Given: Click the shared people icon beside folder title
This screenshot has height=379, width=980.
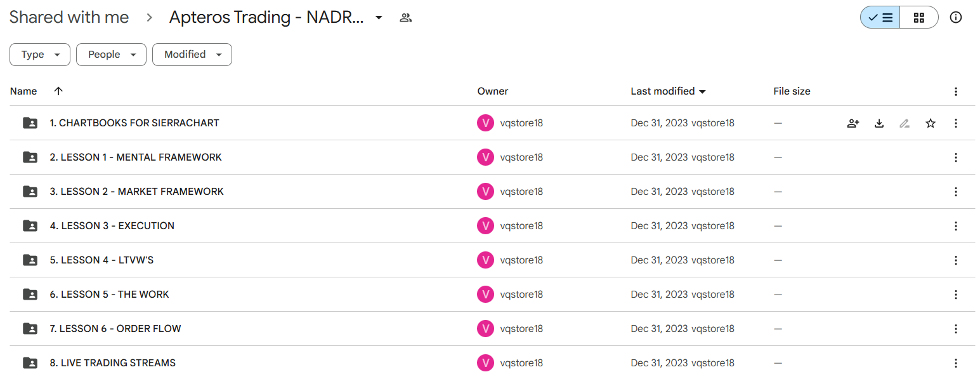Looking at the screenshot, I should 406,18.
